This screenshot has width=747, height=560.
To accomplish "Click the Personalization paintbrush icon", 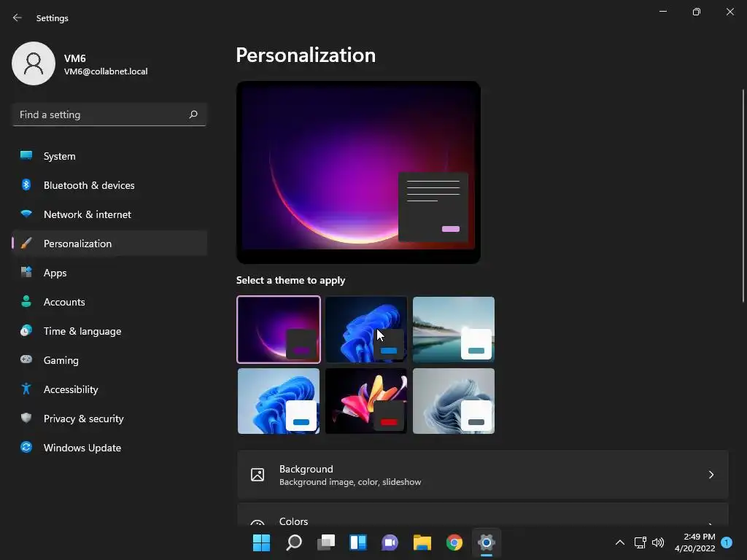I will tap(26, 244).
